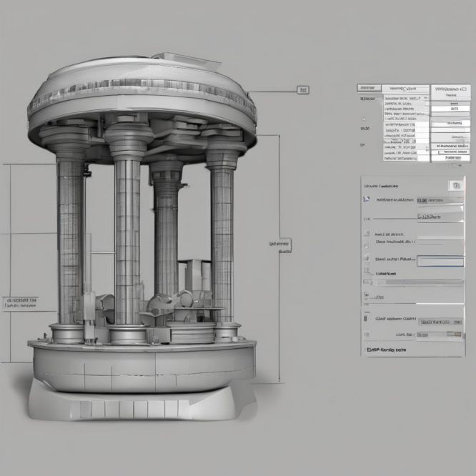Toggle the dark box at the first lower-panel field's start
Viewport: 476px width, 476px height.
click(x=420, y=200)
